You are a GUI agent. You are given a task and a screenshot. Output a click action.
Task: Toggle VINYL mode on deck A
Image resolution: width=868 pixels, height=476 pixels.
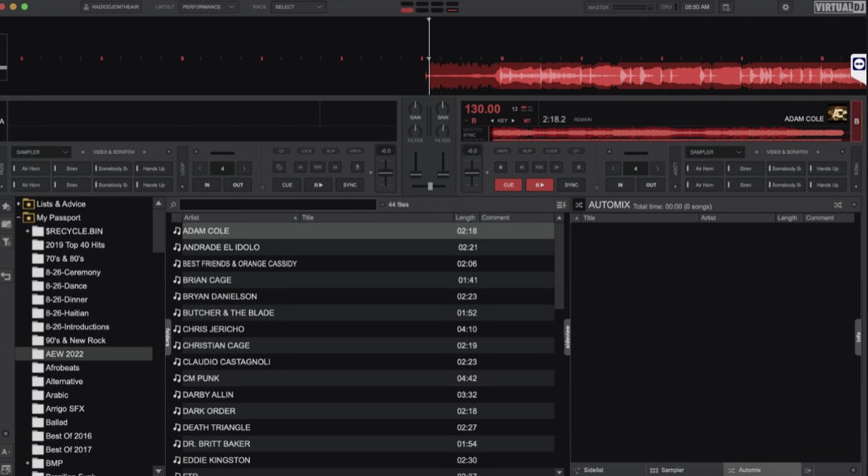355,151
